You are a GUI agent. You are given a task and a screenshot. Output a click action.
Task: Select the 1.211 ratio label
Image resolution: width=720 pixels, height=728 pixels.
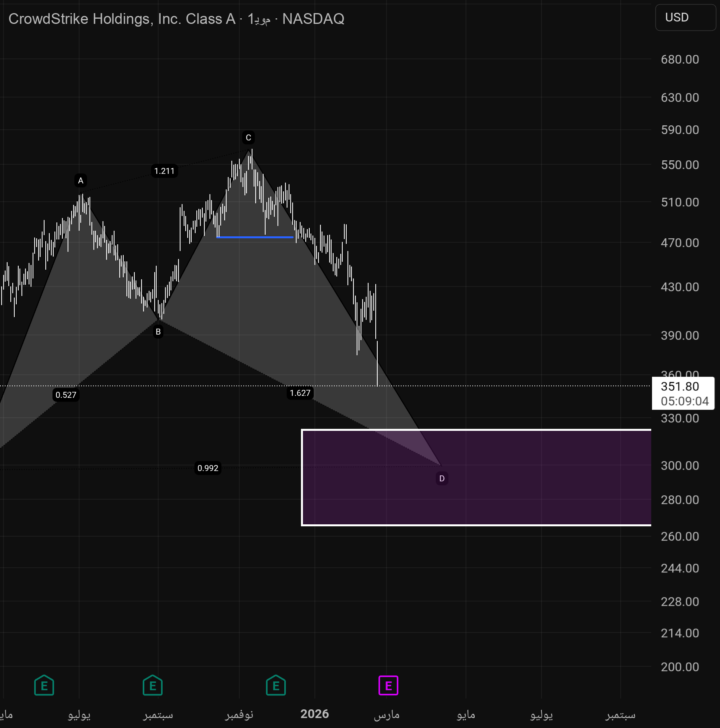pos(164,171)
